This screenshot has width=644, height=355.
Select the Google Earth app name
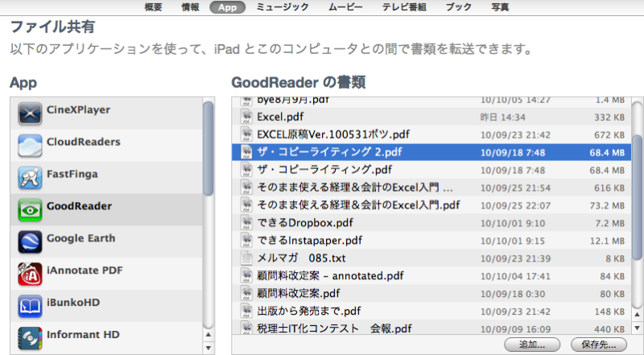click(81, 238)
